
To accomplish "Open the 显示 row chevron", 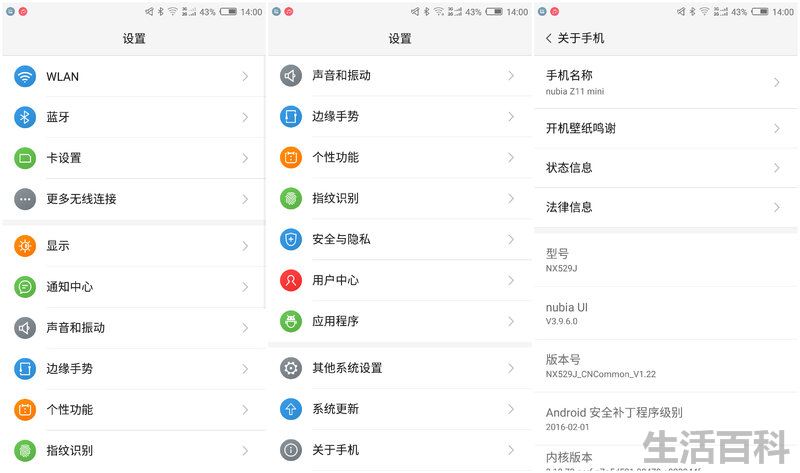I will pos(245,246).
